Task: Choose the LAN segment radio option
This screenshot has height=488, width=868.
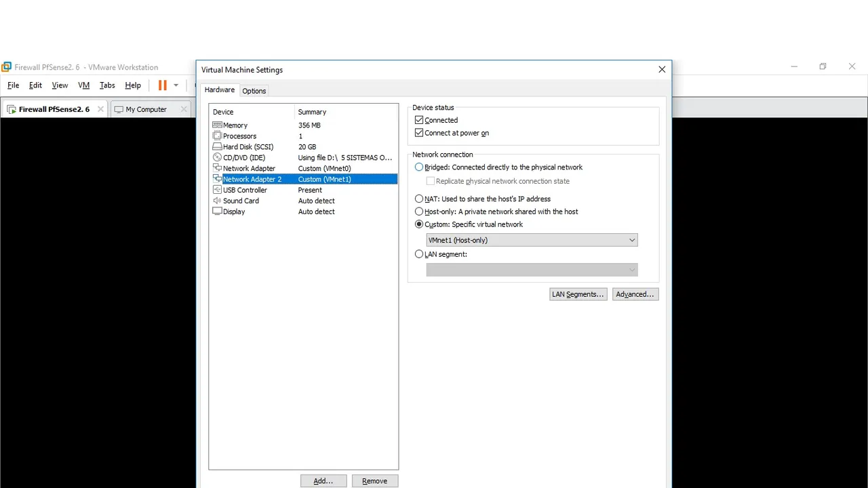Action: (419, 254)
